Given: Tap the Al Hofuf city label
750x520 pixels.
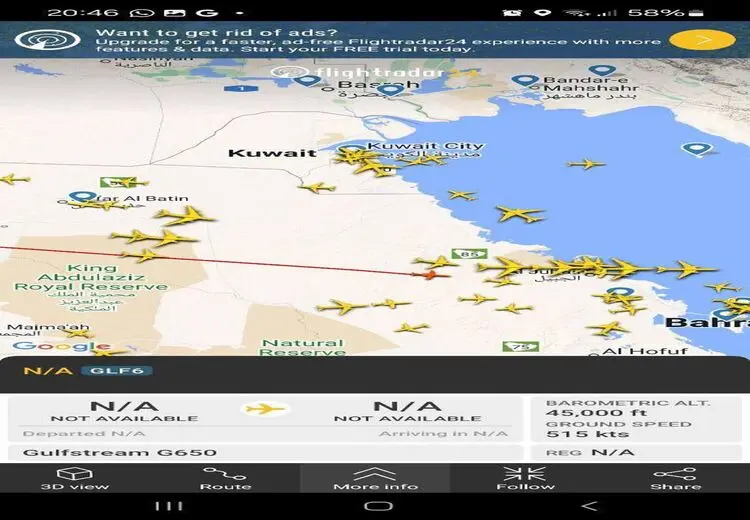Looking at the screenshot, I should tap(645, 351).
